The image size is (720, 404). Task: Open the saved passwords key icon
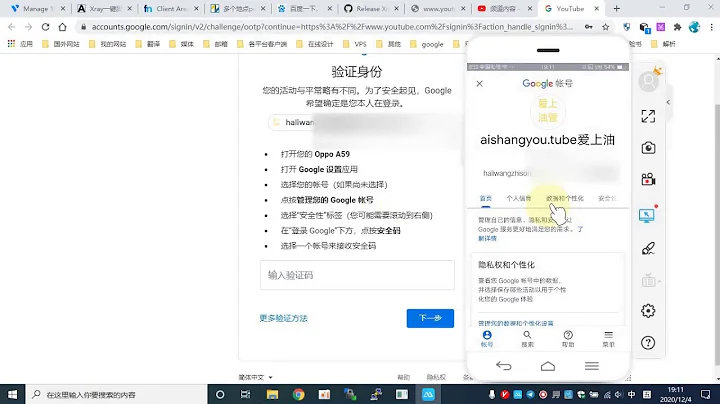(x=589, y=27)
